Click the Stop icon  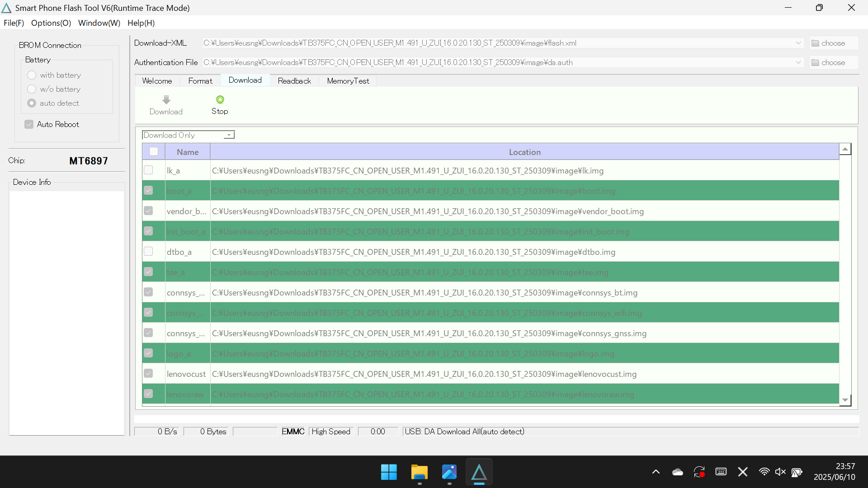tap(219, 104)
